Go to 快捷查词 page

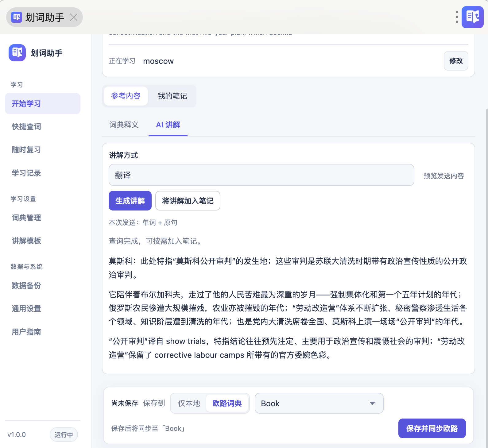pos(43,126)
